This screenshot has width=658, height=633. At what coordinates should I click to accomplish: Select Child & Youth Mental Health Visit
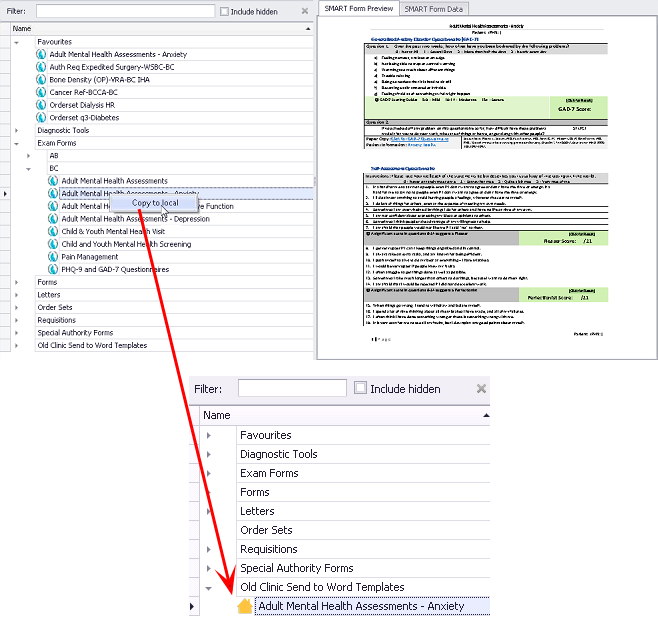click(x=113, y=231)
